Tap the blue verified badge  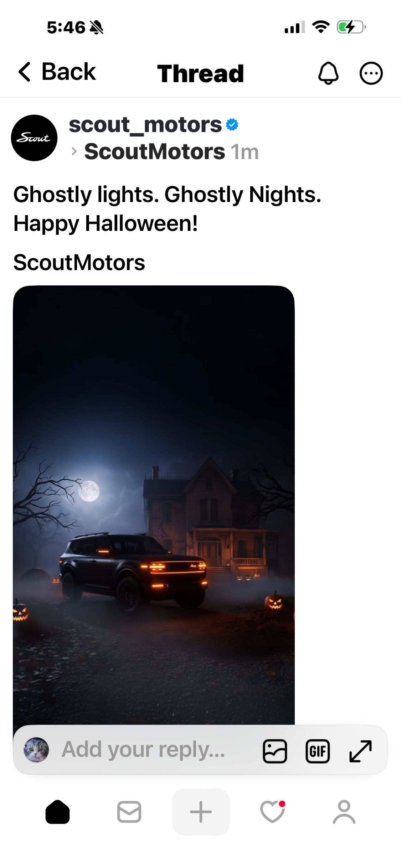[232, 125]
